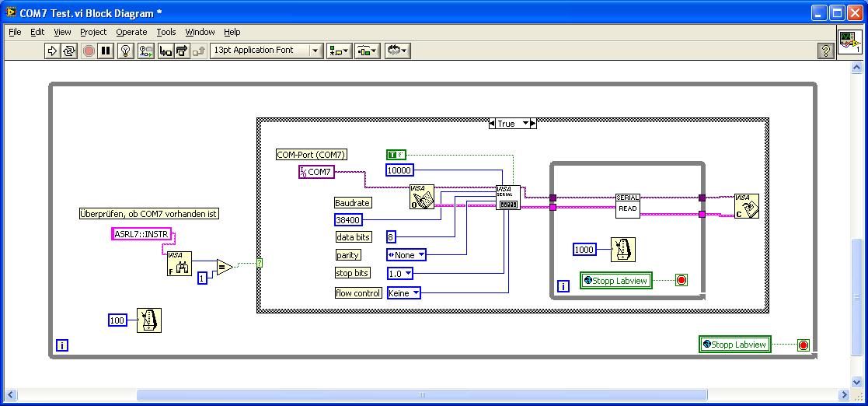868x406 pixels.
Task: Select the SERIAL READ subVI
Action: point(627,205)
